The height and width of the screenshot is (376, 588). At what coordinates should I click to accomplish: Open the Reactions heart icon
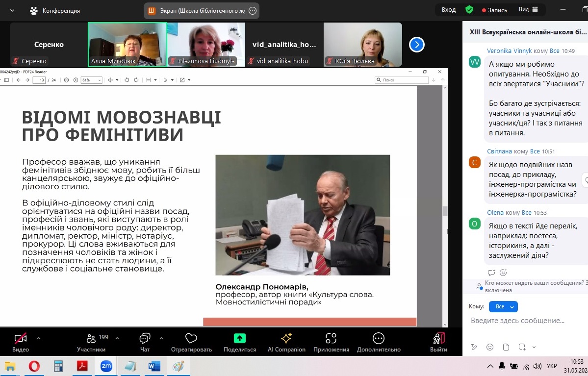[x=191, y=339]
